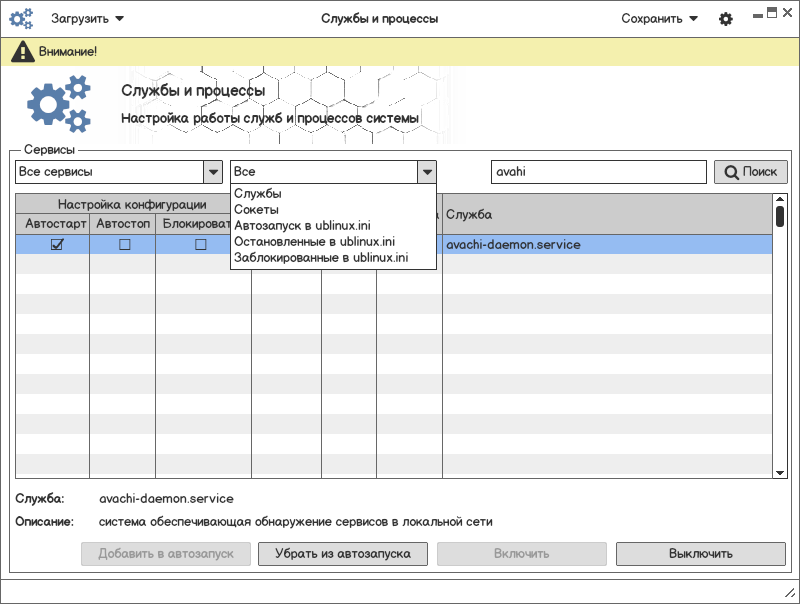Open settings gear in title bar

(x=726, y=19)
